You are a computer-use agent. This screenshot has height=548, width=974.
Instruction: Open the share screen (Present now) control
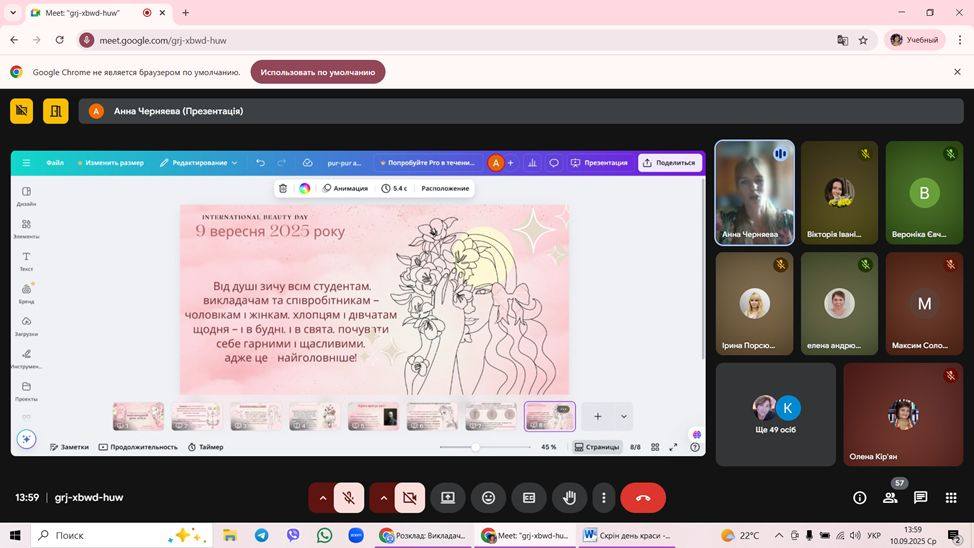point(448,497)
